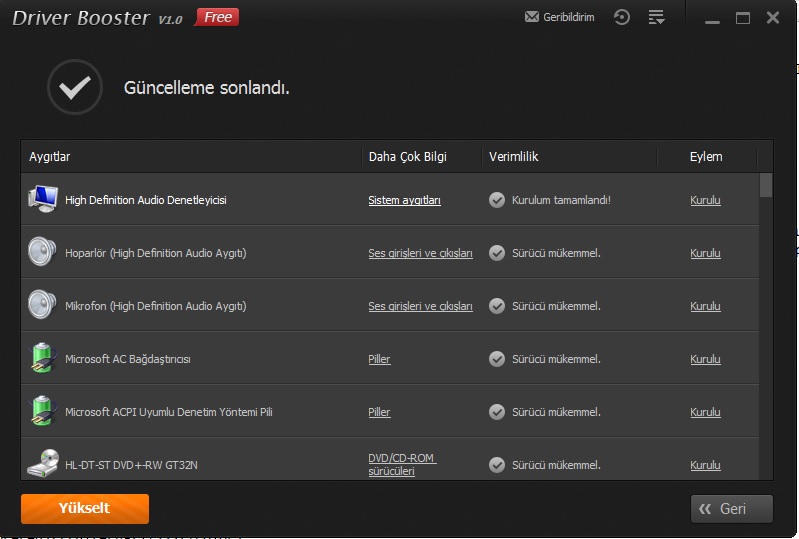Screen dimensions: 799x539
Task: Click Sürücü mükemmel text in Hoparlör row
Action: click(556, 253)
